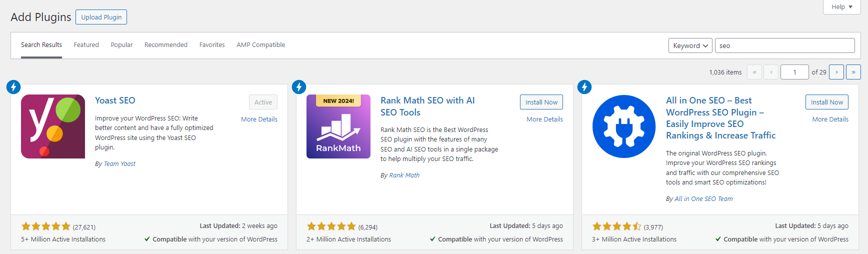This screenshot has width=868, height=254.
Task: Expand the Help panel
Action: tap(842, 7)
